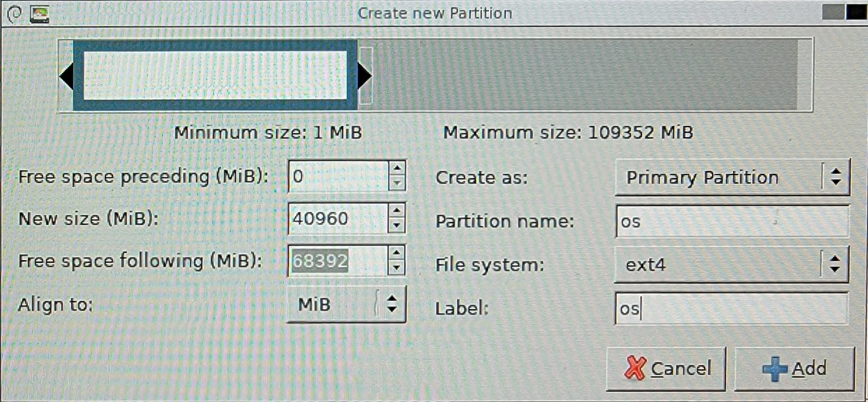
Task: Open the File system ext4 dropdown
Action: click(x=731, y=265)
